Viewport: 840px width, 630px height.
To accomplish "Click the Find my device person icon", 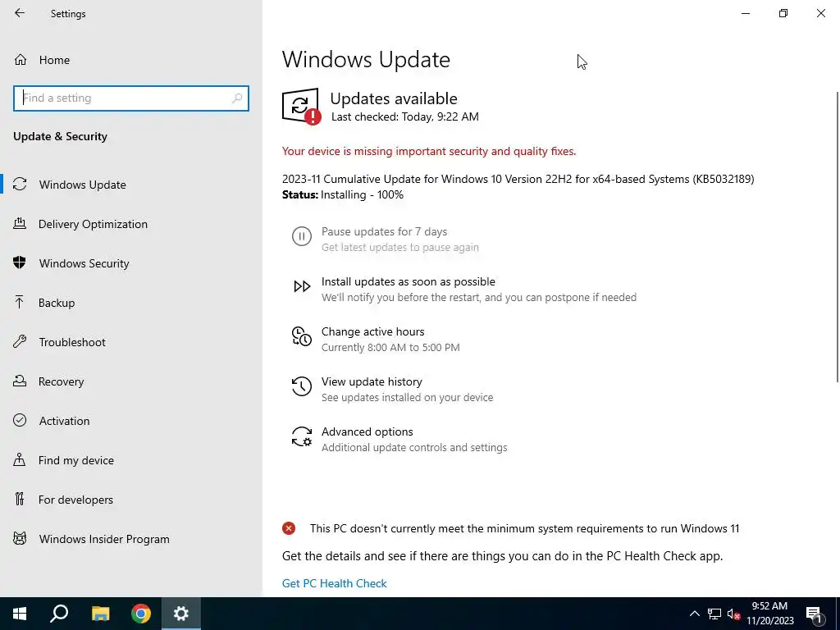I will (x=20, y=459).
